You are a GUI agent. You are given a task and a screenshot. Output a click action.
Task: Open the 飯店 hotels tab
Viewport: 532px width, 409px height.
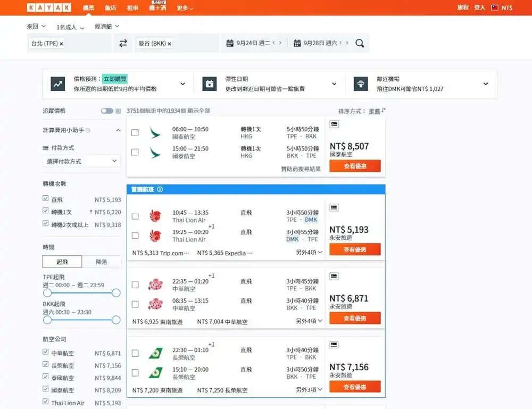pyautogui.click(x=110, y=8)
